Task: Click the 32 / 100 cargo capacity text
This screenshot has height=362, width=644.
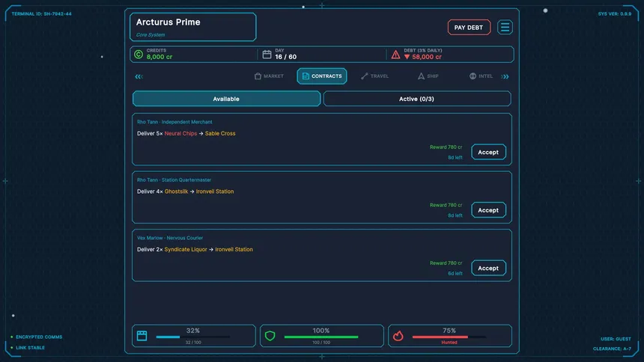Action: click(193, 343)
